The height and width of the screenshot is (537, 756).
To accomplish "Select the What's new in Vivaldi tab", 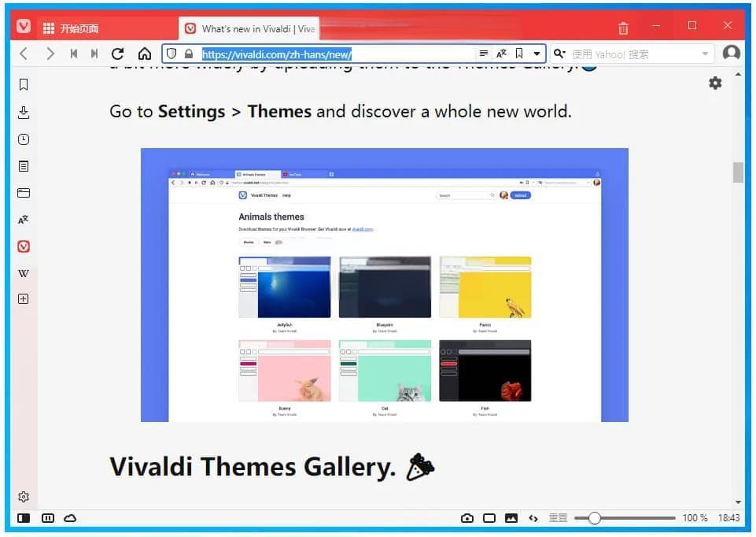I will (x=249, y=28).
